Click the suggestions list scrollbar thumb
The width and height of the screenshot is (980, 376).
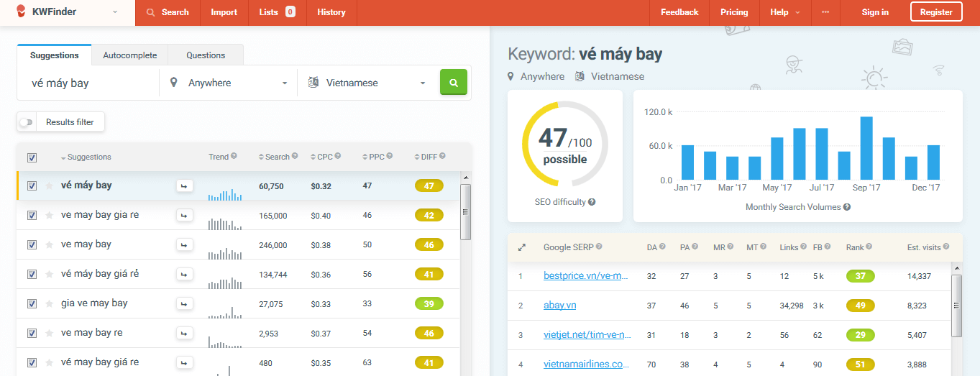[x=465, y=212]
